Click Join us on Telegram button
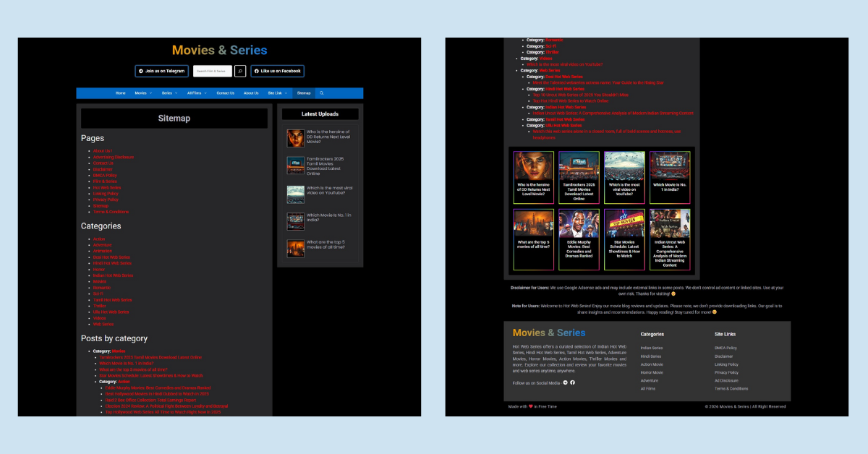The image size is (868, 454). click(x=161, y=71)
